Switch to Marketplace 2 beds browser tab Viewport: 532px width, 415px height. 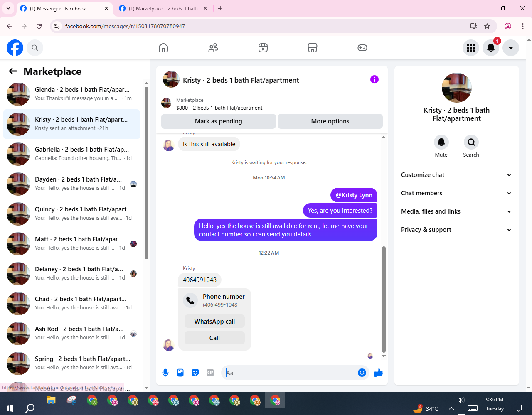coord(163,9)
